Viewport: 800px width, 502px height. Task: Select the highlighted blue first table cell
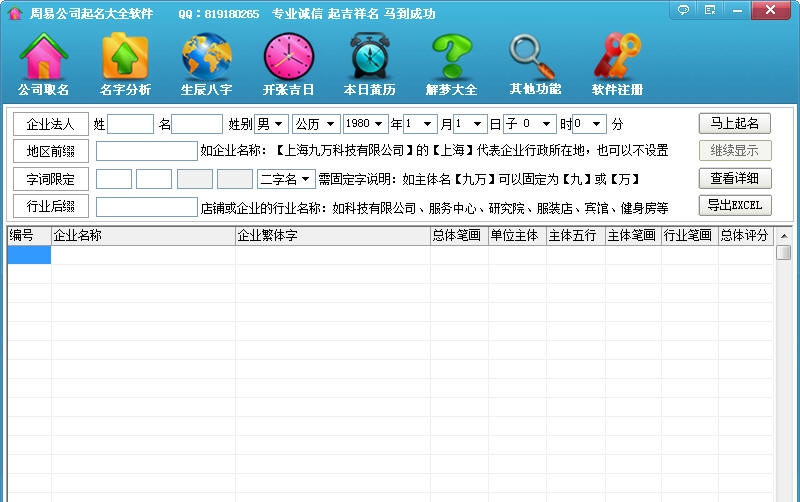tap(29, 255)
